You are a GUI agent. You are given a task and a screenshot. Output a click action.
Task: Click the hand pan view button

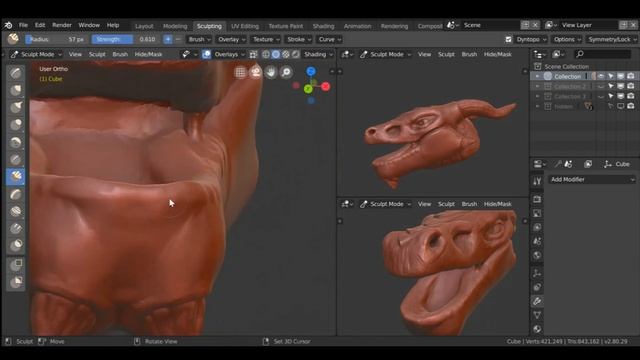click(271, 72)
